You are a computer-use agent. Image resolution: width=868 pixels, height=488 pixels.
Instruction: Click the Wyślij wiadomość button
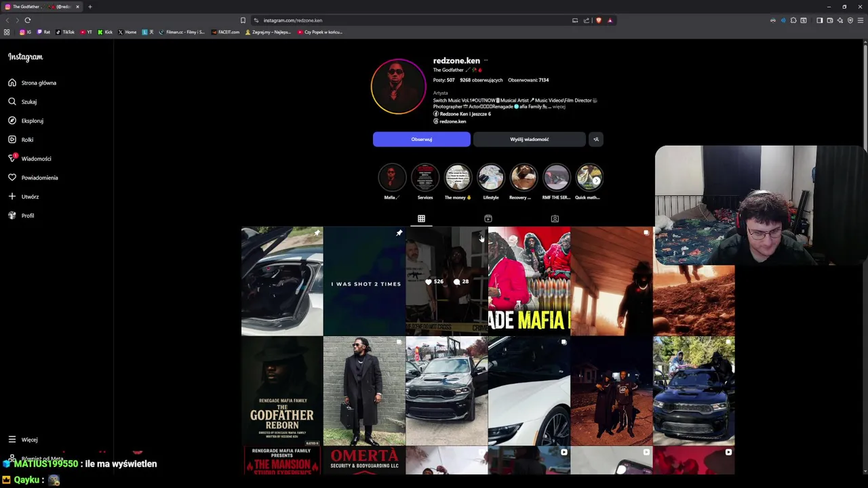coord(529,139)
